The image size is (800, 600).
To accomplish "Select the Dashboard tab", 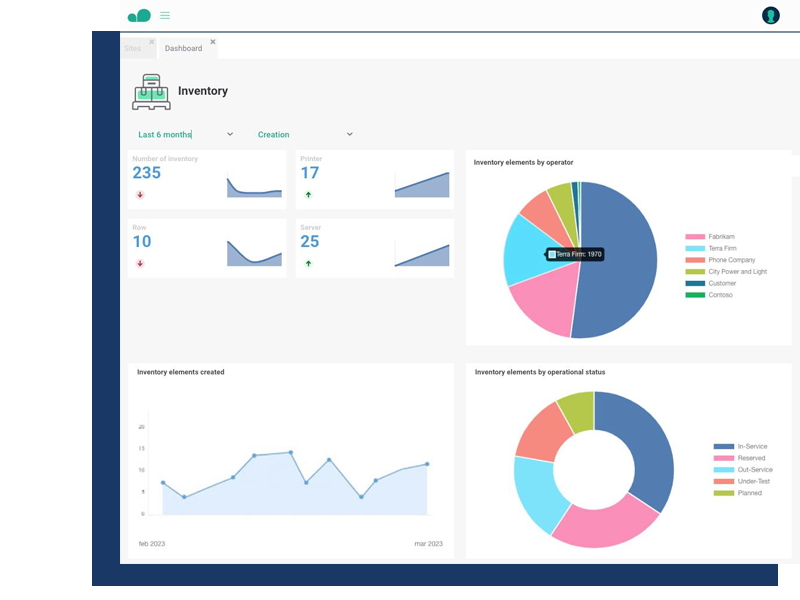I will pos(183,48).
